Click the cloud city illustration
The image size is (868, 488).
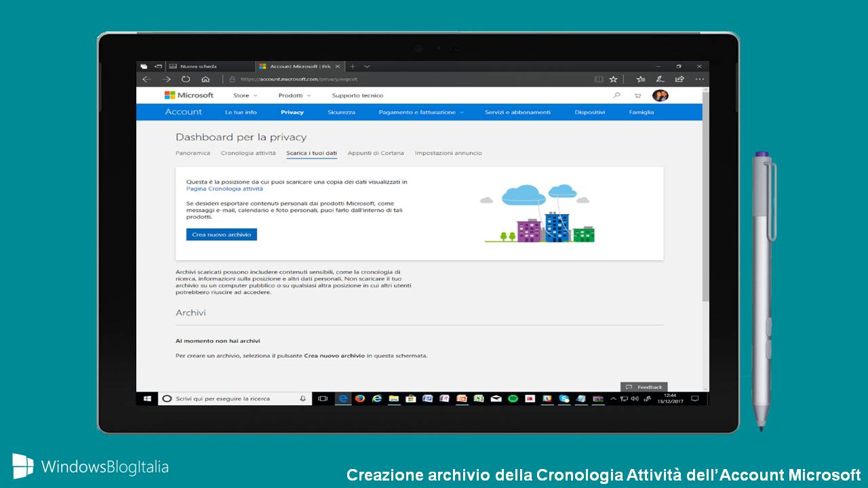(536, 213)
